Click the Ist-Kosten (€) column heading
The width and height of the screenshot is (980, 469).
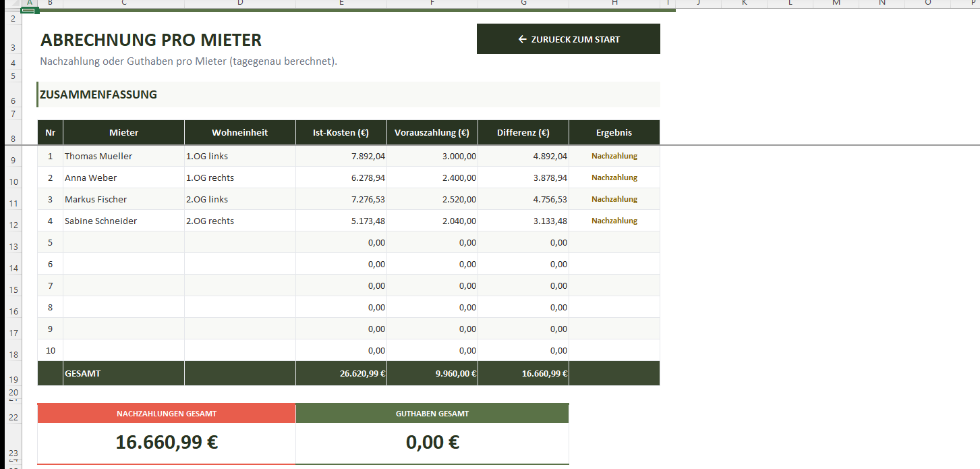[x=341, y=132]
